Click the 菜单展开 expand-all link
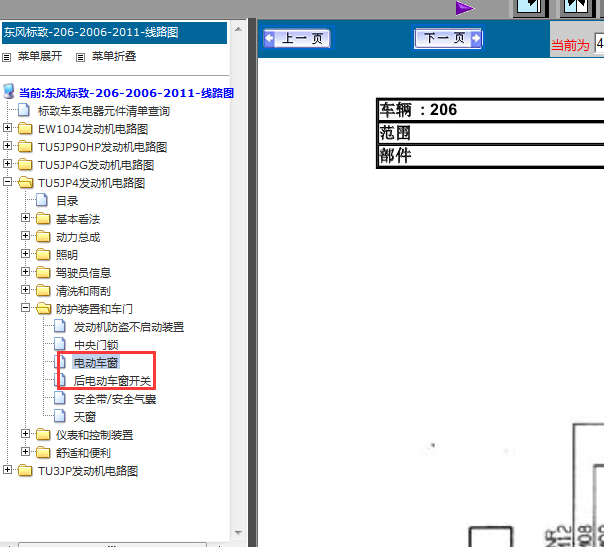This screenshot has height=547, width=604. coord(40,56)
